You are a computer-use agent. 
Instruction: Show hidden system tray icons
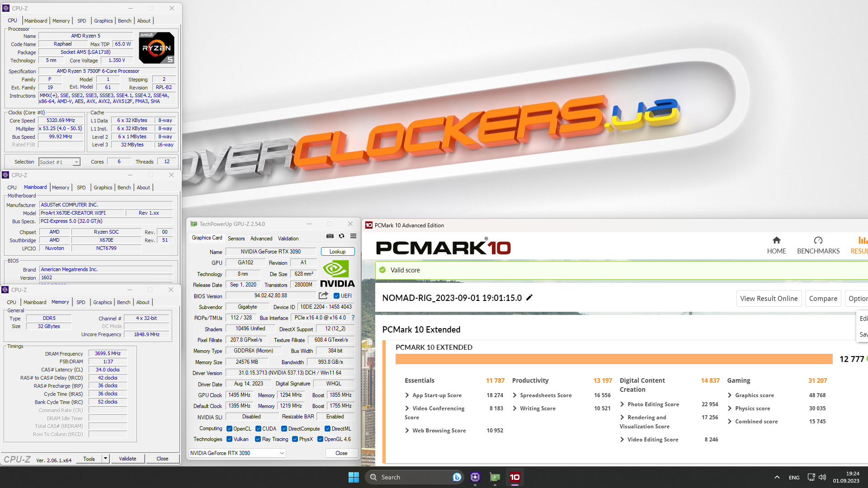coord(777,477)
